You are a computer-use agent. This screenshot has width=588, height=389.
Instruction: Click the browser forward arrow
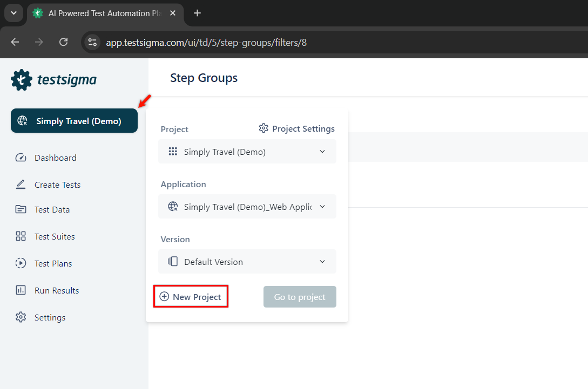[x=39, y=42]
